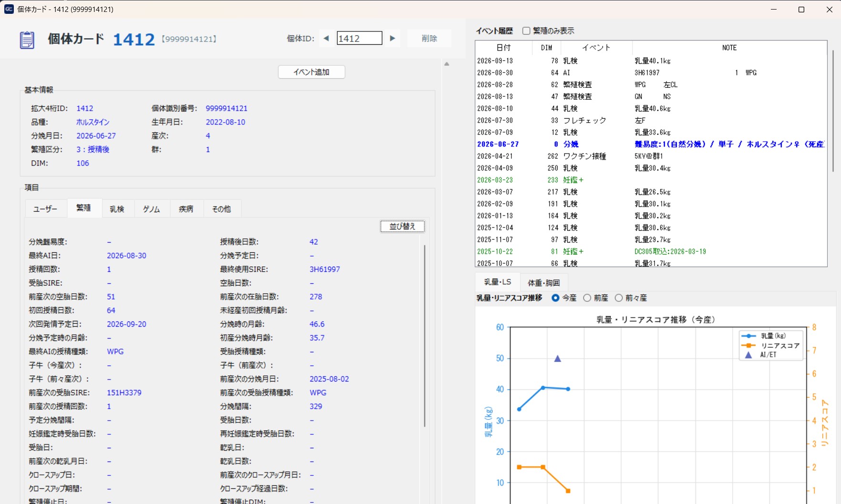The image size is (841, 504).
Task: Click the イベント column header
Action: pyautogui.click(x=596, y=48)
